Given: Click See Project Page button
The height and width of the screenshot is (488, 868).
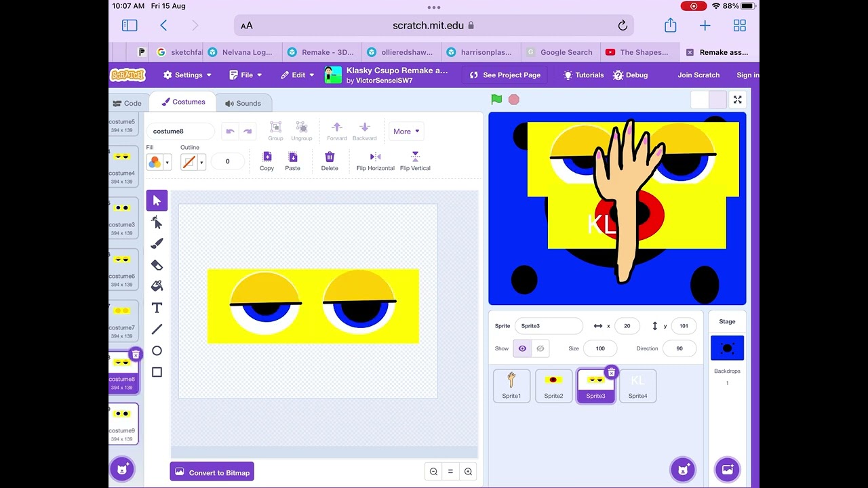Looking at the screenshot, I should 505,75.
